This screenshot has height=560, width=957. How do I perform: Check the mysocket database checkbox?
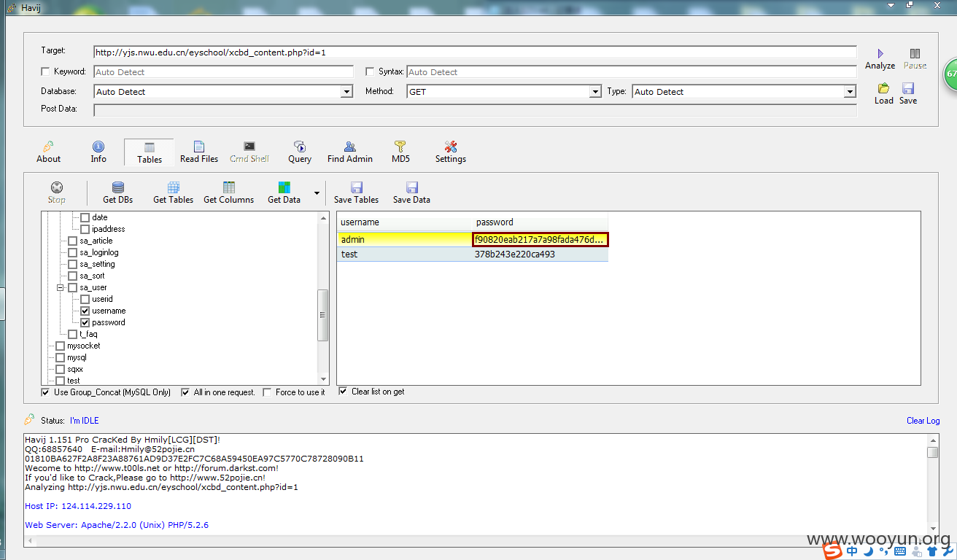[61, 346]
